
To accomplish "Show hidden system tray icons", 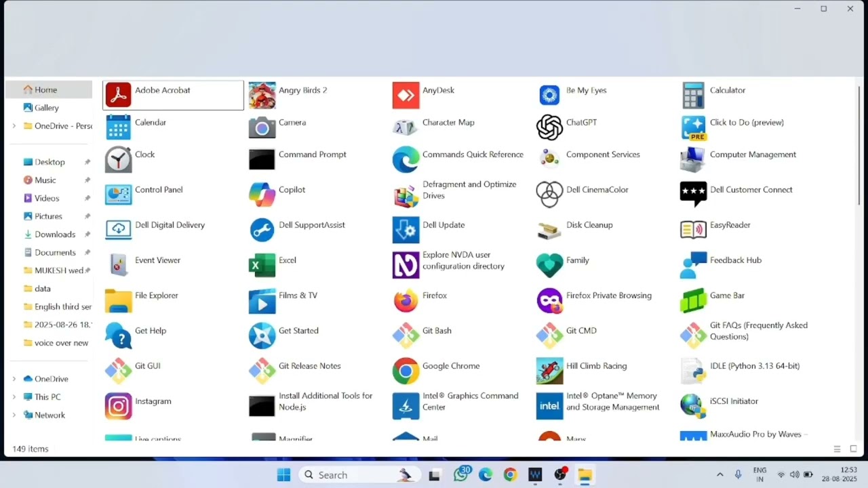I will [719, 475].
